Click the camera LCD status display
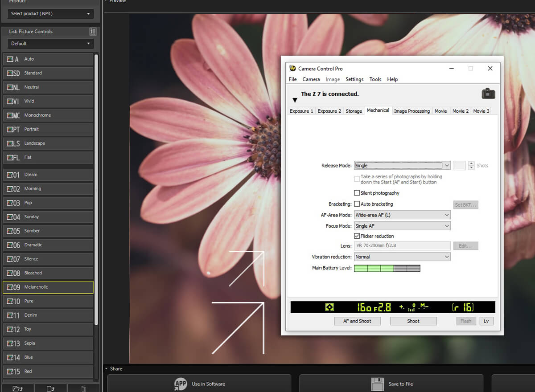Viewport: 535px width, 392px height. click(x=393, y=307)
